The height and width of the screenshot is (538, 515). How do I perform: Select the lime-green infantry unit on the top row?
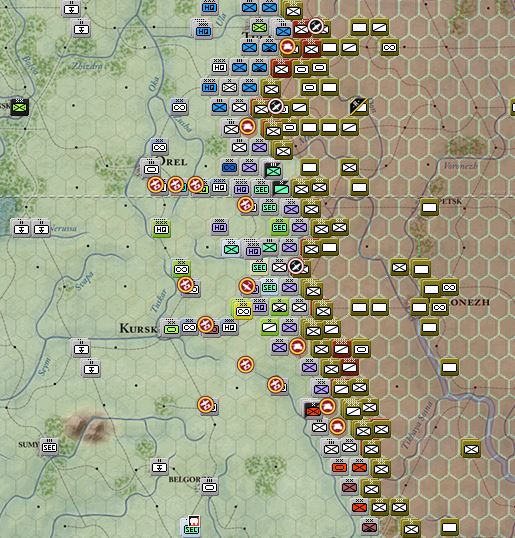(259, 27)
